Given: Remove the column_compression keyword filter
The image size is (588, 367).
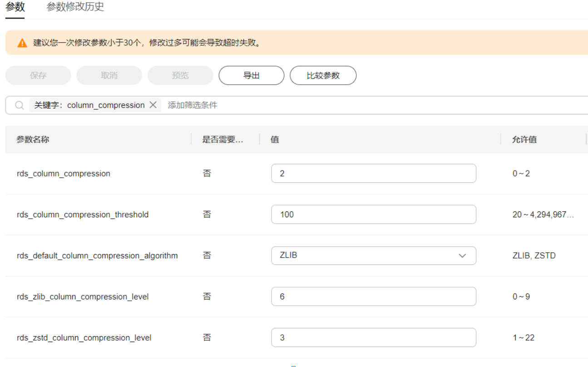Looking at the screenshot, I should 153,105.
